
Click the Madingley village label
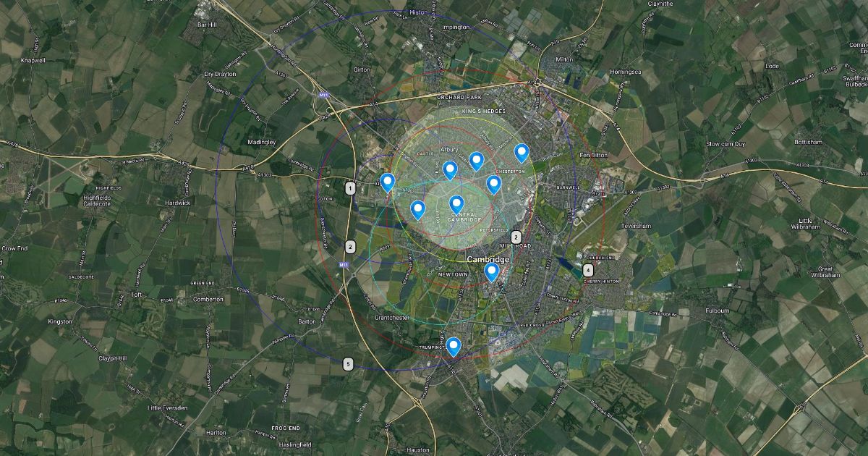262,142
